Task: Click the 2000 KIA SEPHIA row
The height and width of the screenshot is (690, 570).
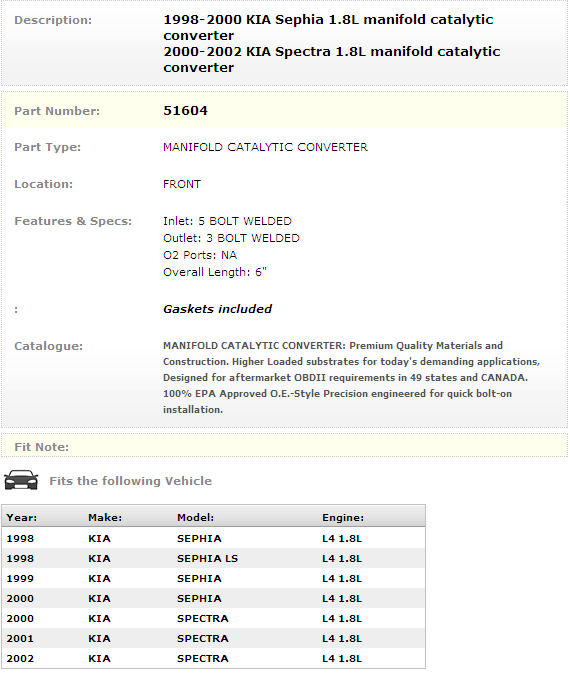Action: pyautogui.click(x=213, y=598)
